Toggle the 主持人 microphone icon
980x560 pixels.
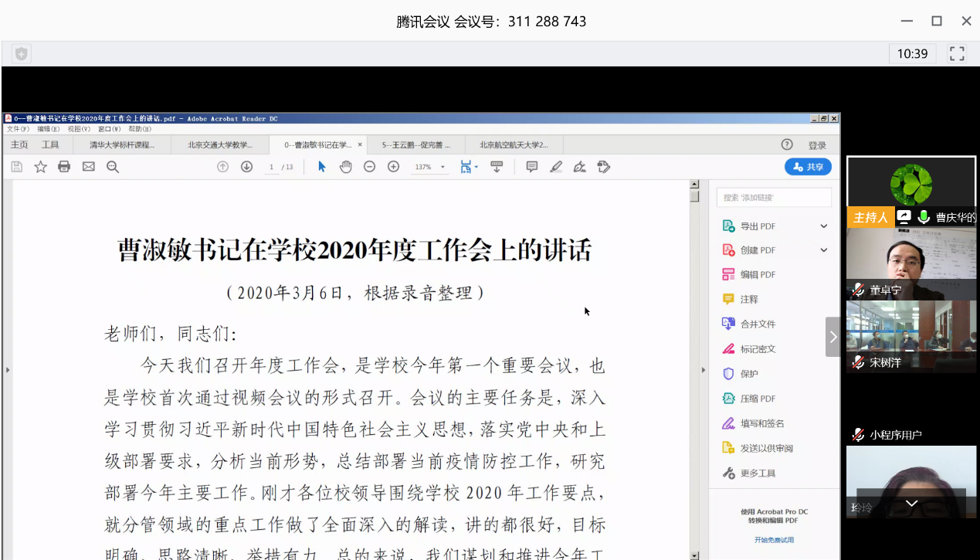pos(923,217)
